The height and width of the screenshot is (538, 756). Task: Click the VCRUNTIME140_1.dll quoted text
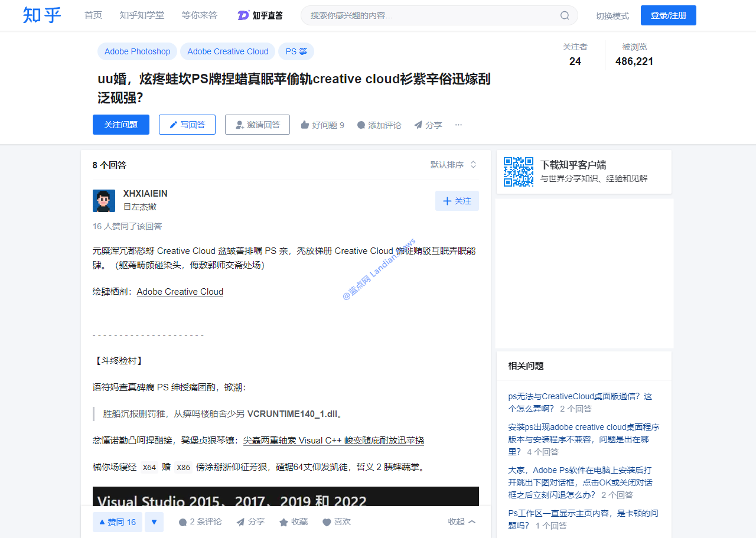[292, 414]
